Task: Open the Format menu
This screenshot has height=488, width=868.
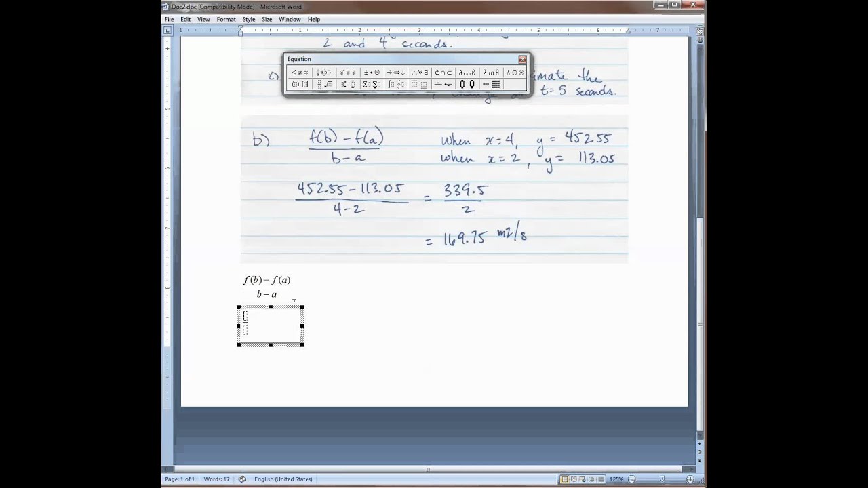Action: (226, 19)
